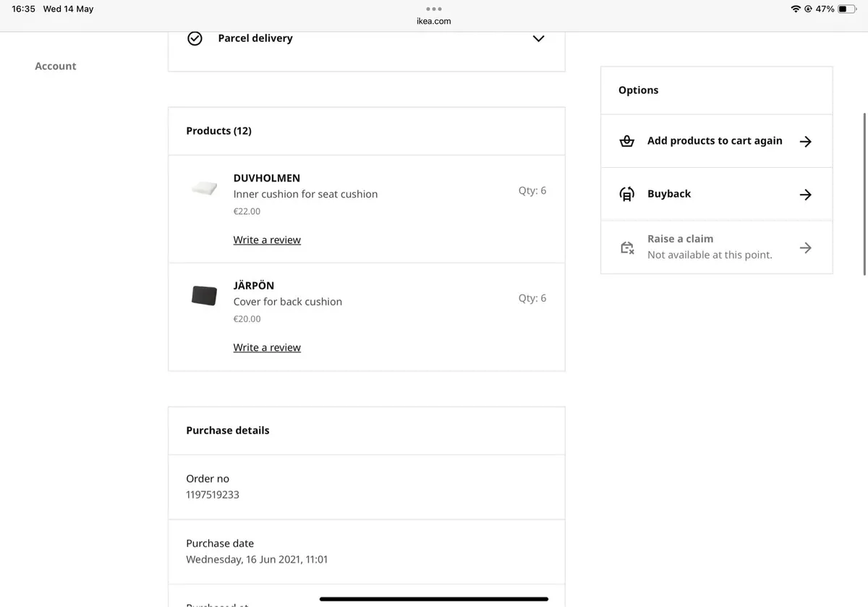
Task: Click the Products (12) heading
Action: click(219, 131)
